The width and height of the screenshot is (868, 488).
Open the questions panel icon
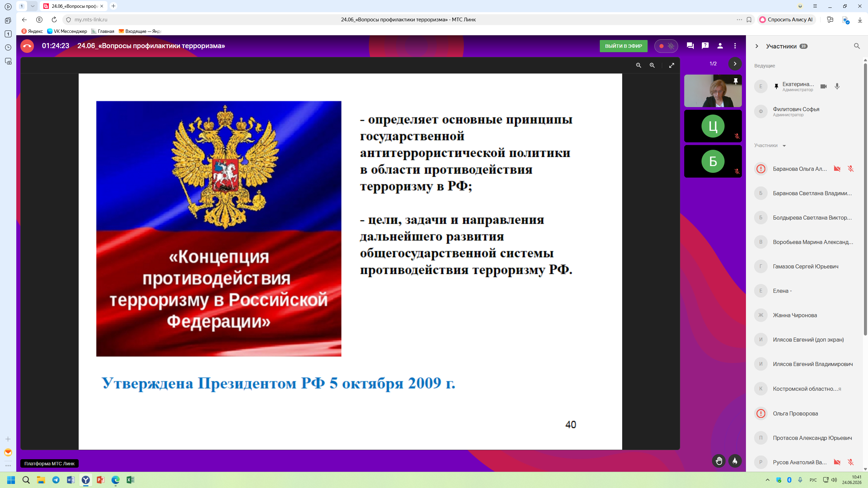tap(705, 46)
